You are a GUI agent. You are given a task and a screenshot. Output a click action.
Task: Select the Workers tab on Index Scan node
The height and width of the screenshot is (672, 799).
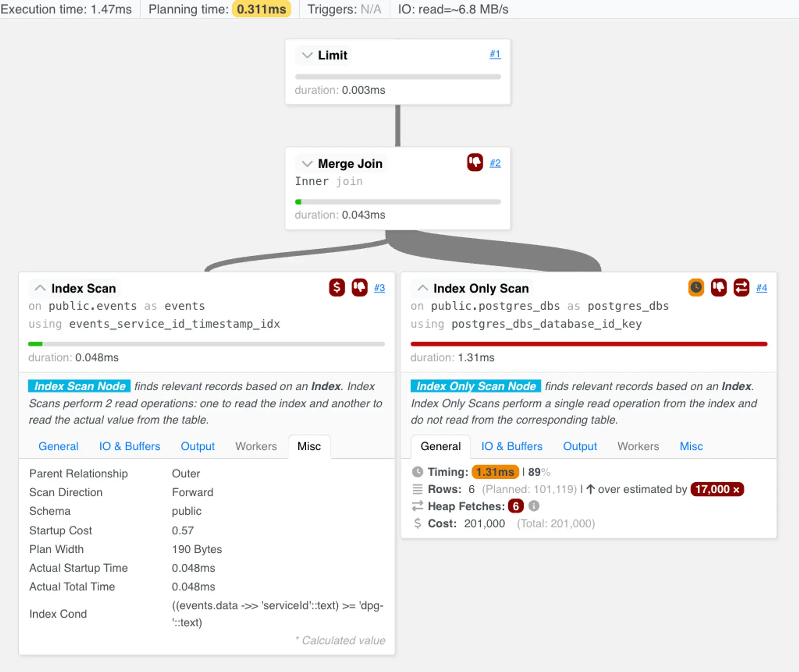click(256, 446)
